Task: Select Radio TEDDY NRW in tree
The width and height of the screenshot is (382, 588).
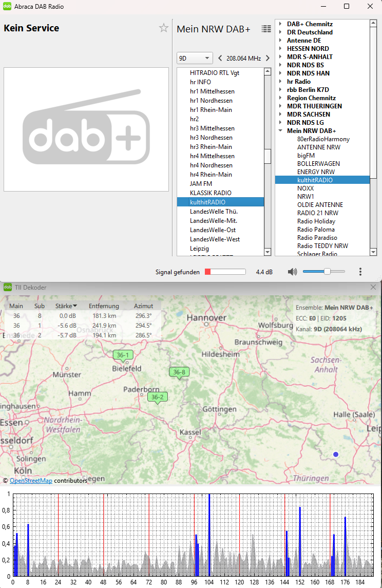Action: coord(322,246)
